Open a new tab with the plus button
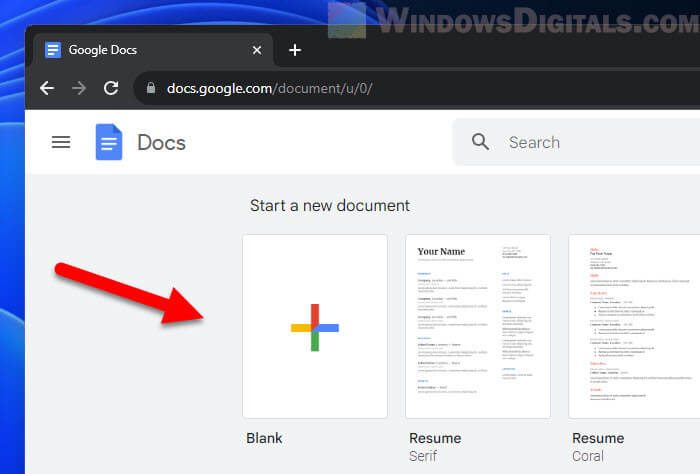Screen dimensions: 700x474 (295, 50)
